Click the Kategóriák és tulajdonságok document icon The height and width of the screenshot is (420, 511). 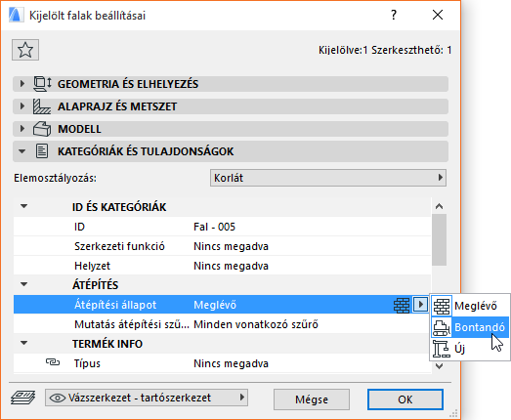42,151
